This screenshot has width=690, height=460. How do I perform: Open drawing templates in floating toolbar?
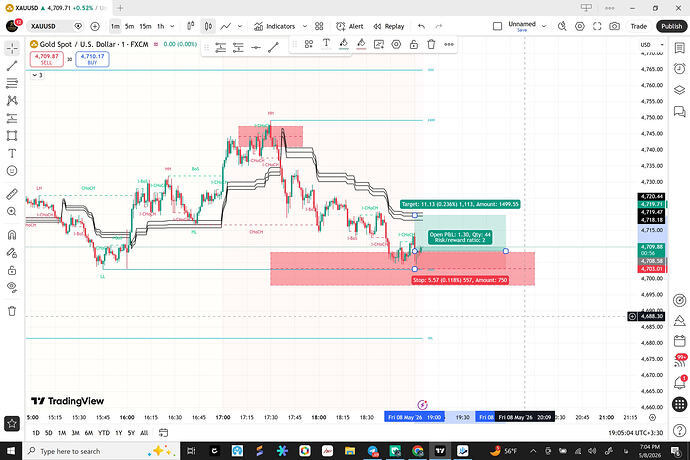pyautogui.click(x=308, y=44)
